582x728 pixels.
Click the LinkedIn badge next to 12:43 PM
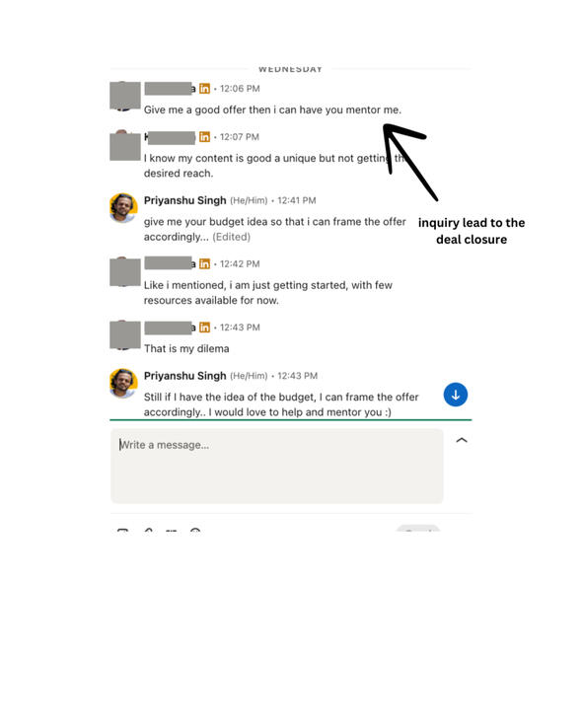point(204,328)
